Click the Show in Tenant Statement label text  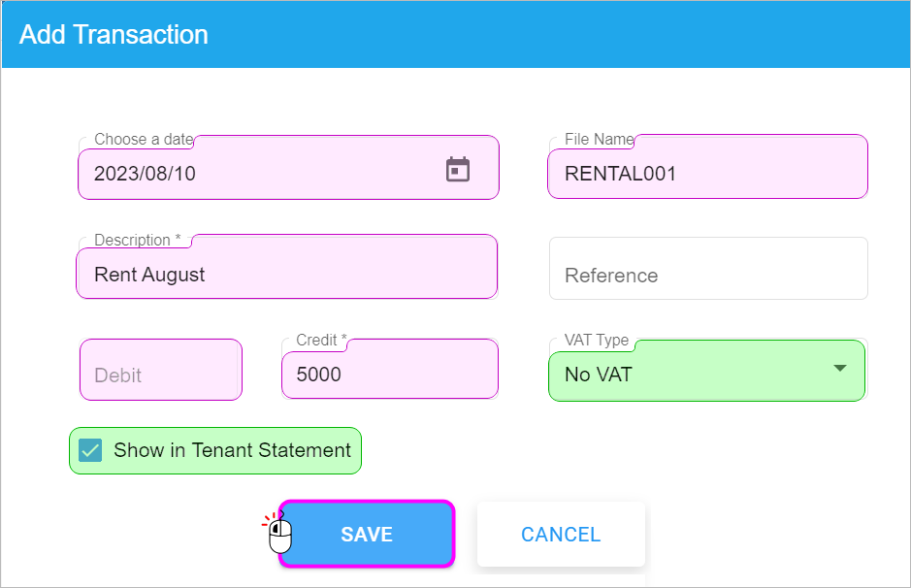232,450
